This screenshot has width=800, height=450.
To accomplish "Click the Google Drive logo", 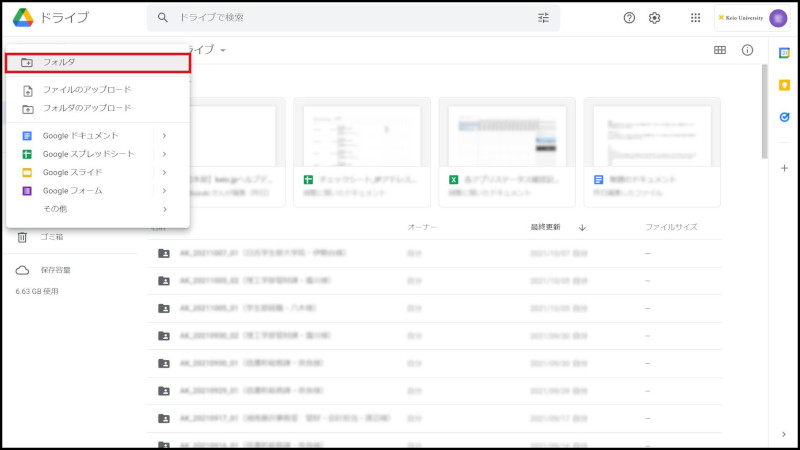I will tap(24, 18).
